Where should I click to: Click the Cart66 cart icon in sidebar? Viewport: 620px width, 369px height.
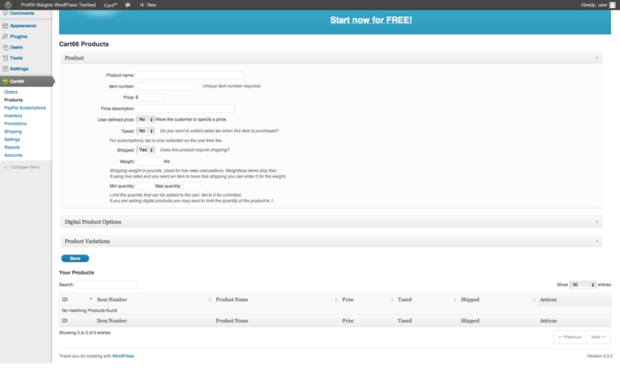click(x=5, y=81)
